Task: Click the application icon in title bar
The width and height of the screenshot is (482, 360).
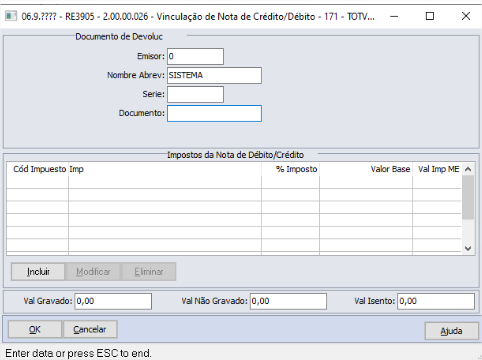Action: [11, 16]
